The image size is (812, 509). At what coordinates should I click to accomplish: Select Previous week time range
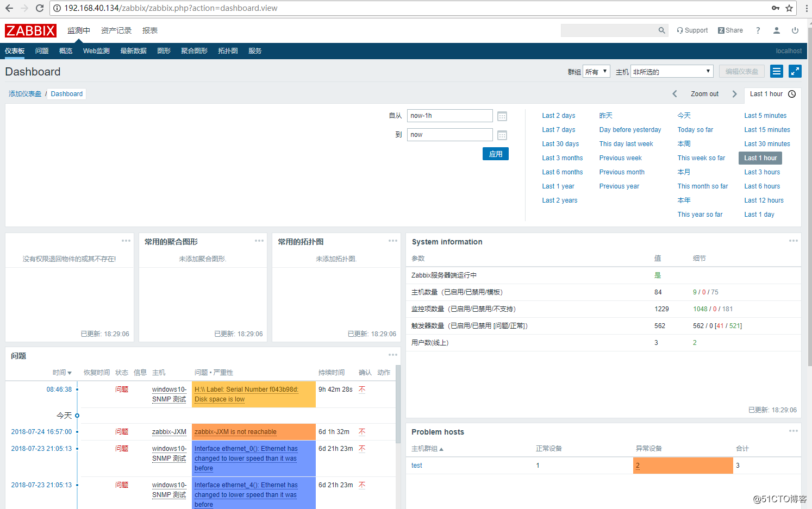[x=620, y=158]
